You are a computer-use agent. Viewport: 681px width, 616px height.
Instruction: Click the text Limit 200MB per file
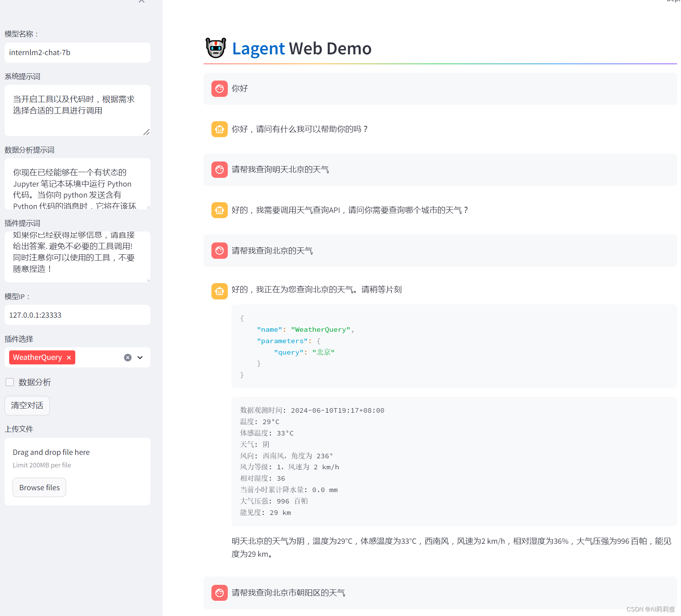point(42,465)
